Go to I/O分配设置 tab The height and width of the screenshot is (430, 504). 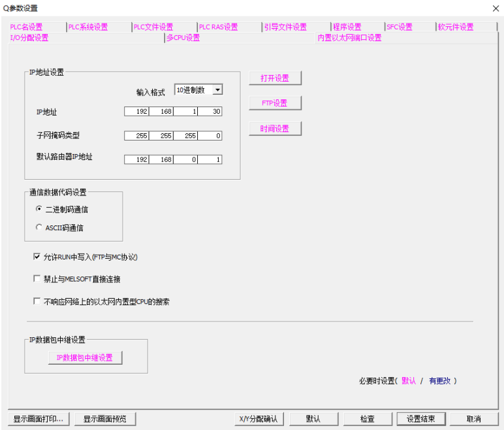(x=29, y=38)
